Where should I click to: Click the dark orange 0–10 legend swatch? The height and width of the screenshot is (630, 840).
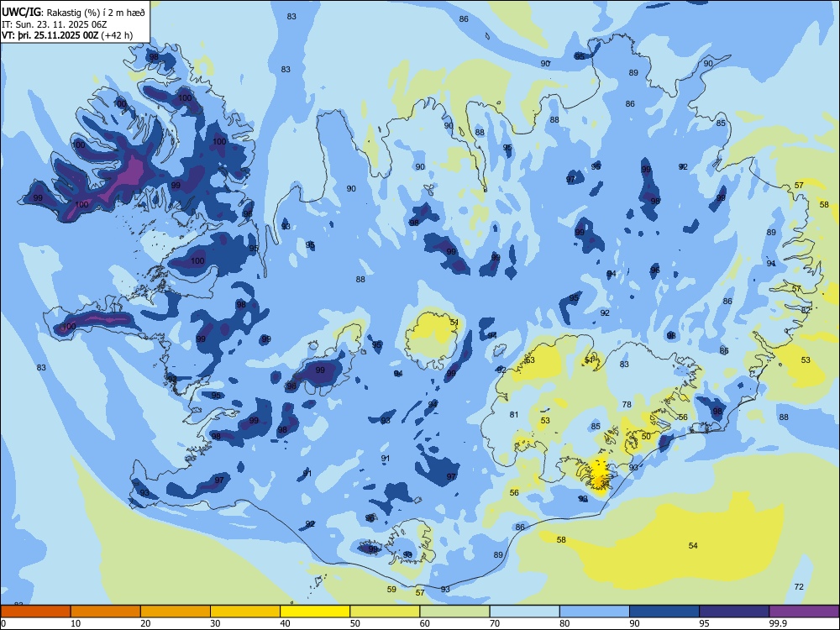[x=35, y=612]
